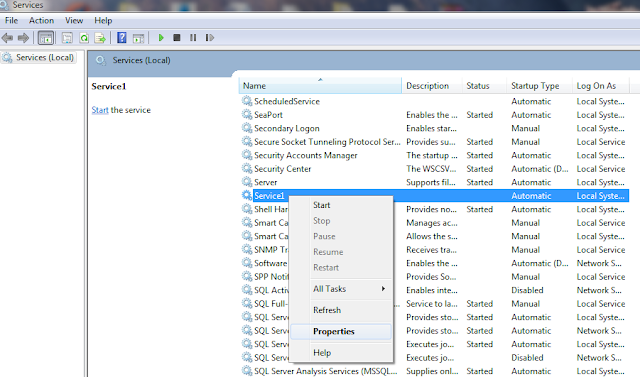This screenshot has height=377, width=640.
Task: Click the Secondary Logon gear icon
Action: pyautogui.click(x=247, y=127)
